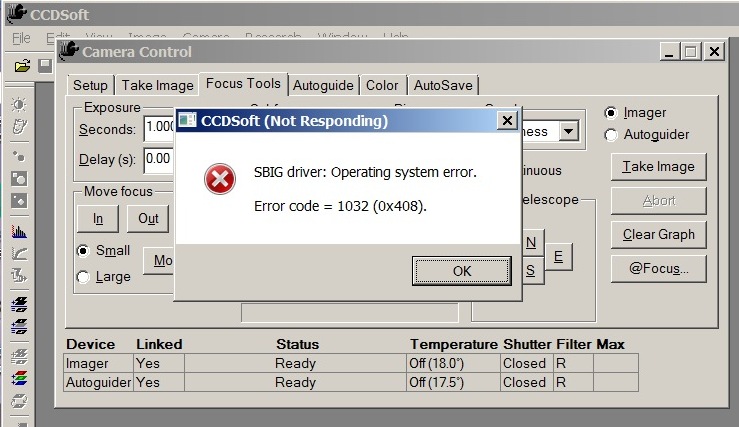Click the bucket icon below the sun icon

point(19,126)
